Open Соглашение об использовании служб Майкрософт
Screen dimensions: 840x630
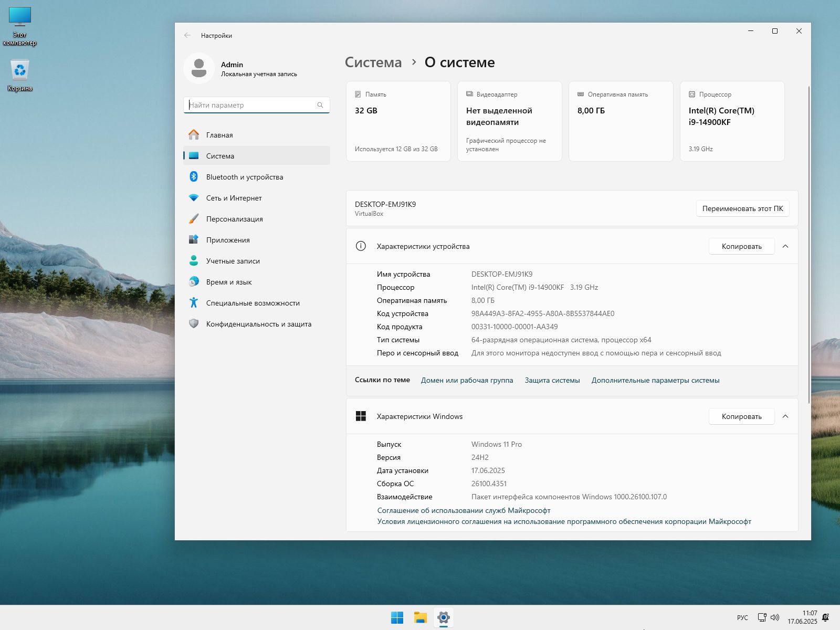coord(464,510)
